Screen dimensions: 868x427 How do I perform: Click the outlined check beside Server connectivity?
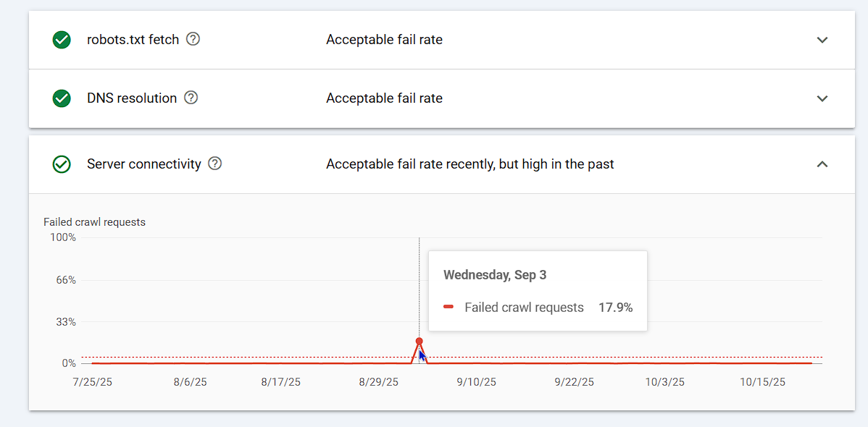pos(62,164)
